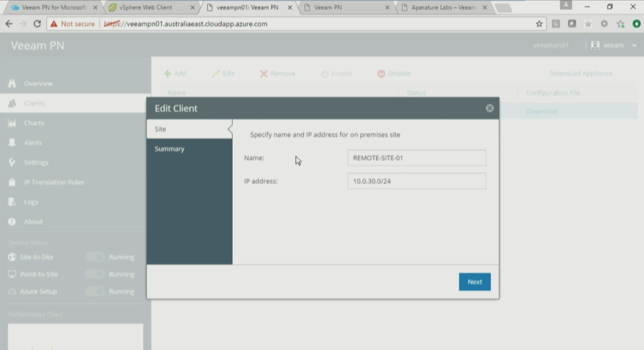Click the green extension icon in toolbar
Image resolution: width=644 pixels, height=350 pixels.
click(636, 24)
